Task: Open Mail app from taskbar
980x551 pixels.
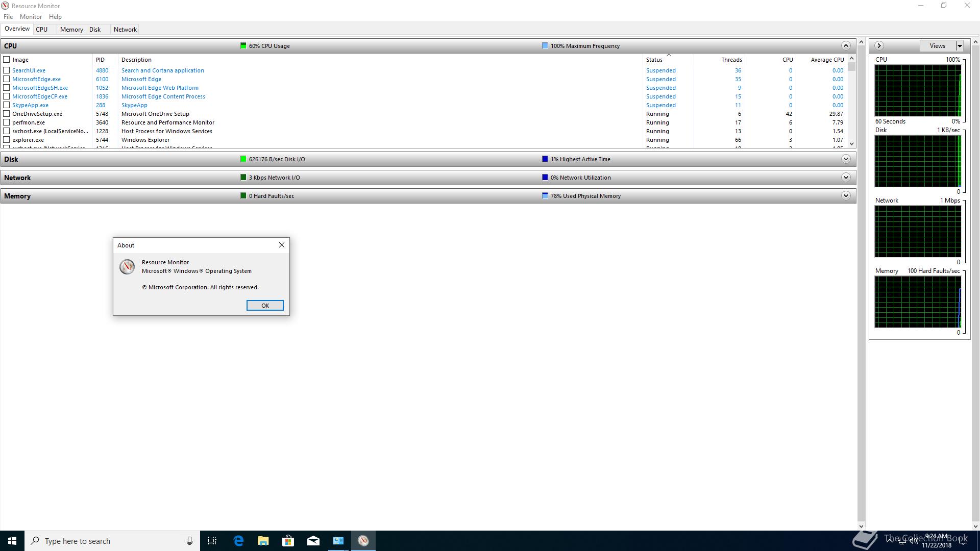Action: pyautogui.click(x=313, y=541)
